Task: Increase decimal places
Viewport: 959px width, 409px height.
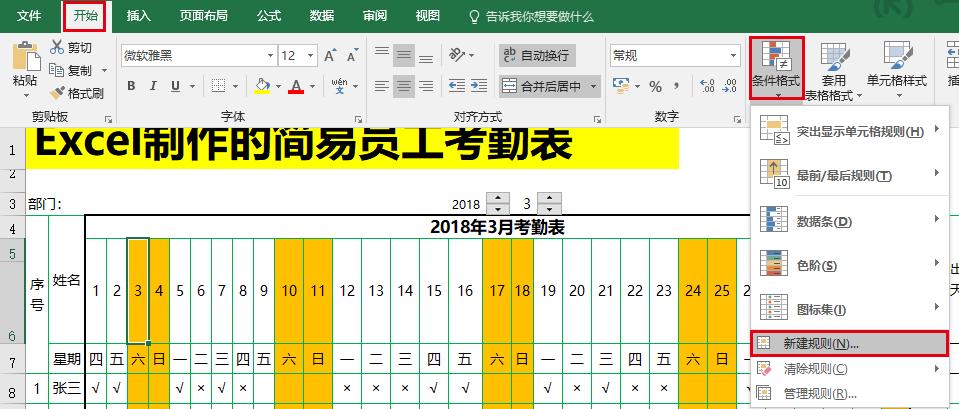Action: 707,86
